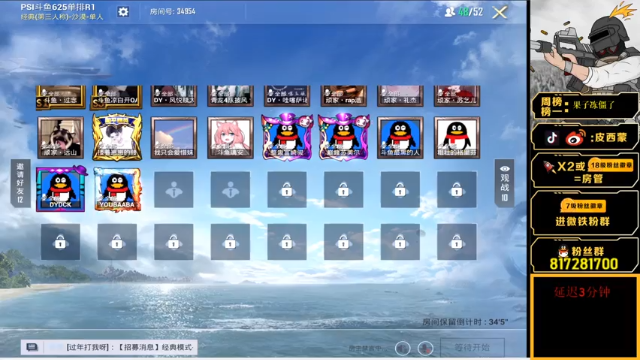The image size is (640, 360).
Task: Select player 顽家·远山 with pug avatar
Action: (x=60, y=138)
